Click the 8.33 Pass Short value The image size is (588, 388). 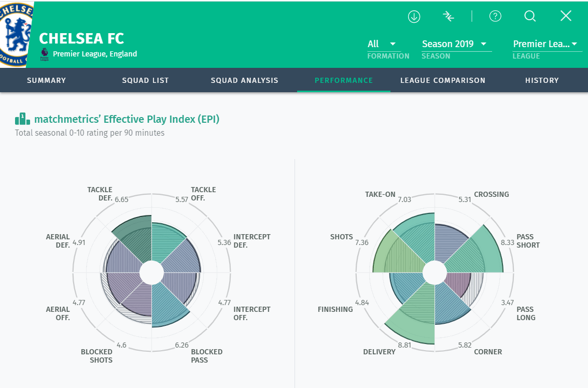[508, 242]
